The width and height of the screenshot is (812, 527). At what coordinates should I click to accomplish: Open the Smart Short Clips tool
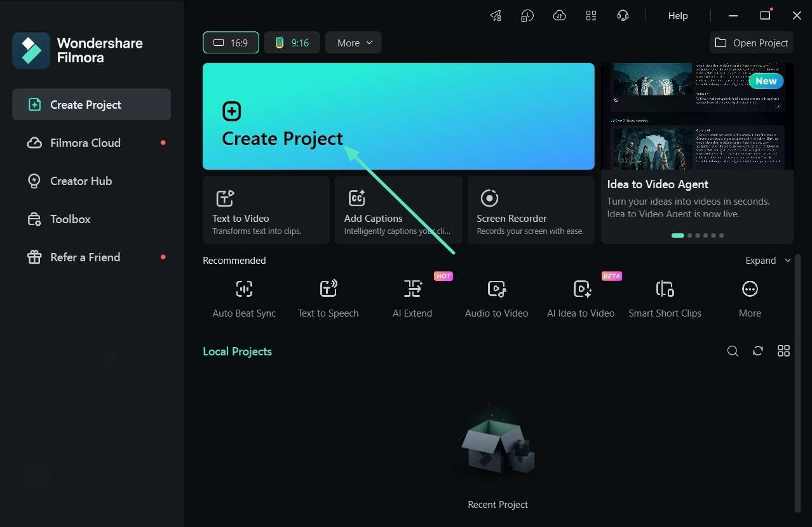click(665, 299)
